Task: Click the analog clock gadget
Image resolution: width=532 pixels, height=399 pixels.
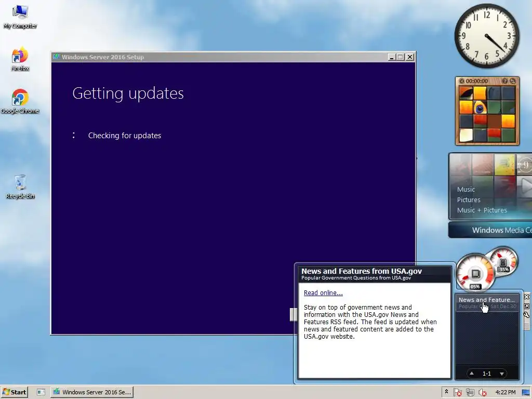Action: [x=486, y=36]
